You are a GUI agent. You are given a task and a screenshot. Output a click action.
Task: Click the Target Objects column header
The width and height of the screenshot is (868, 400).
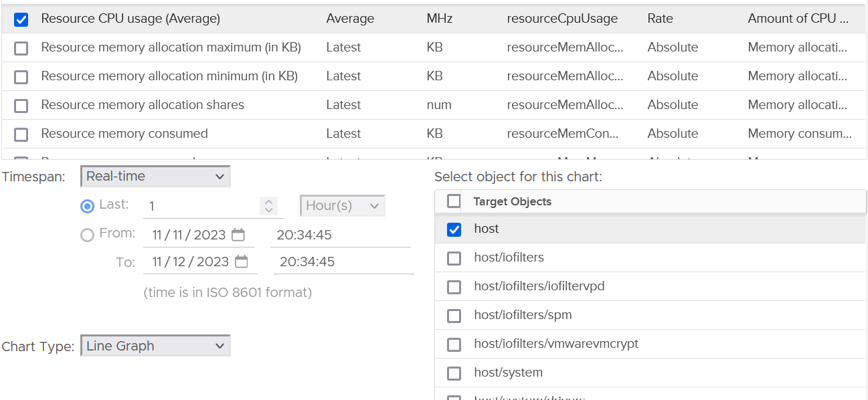[x=512, y=201]
